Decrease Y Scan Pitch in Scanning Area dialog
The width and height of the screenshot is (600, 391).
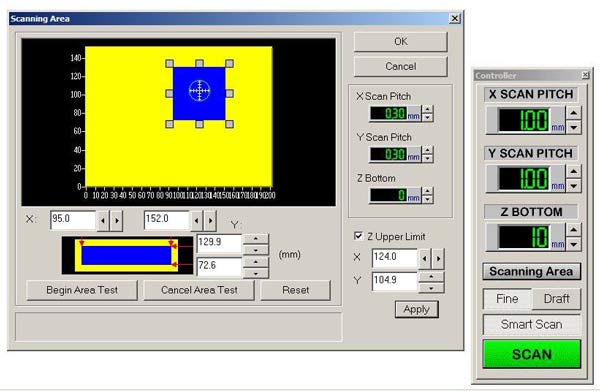427,158
